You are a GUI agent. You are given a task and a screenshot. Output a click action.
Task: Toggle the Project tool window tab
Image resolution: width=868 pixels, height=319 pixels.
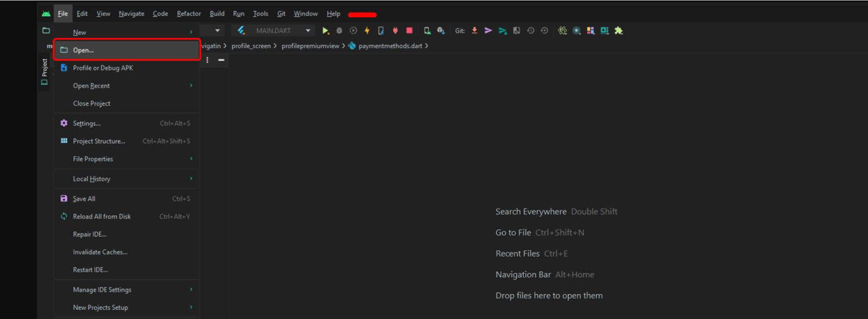tap(45, 72)
